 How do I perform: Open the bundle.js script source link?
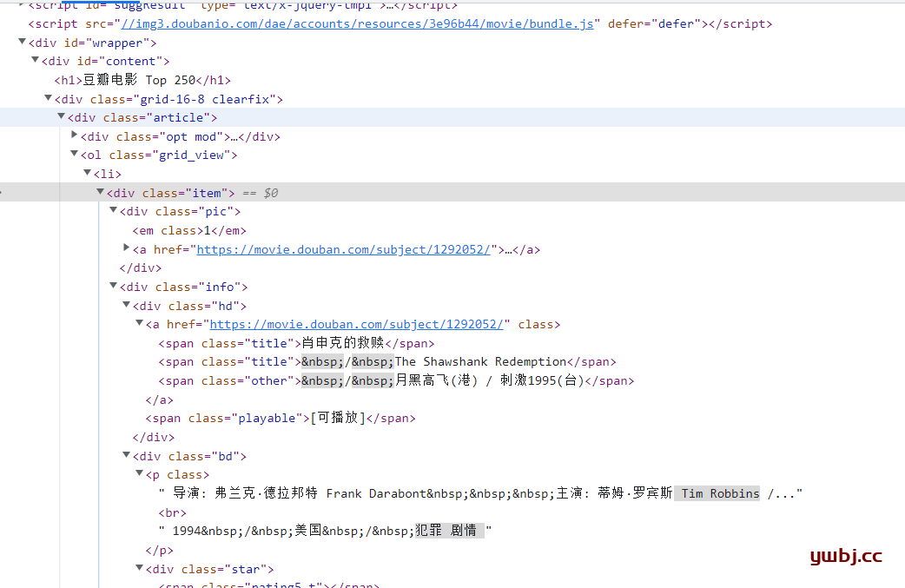357,23
